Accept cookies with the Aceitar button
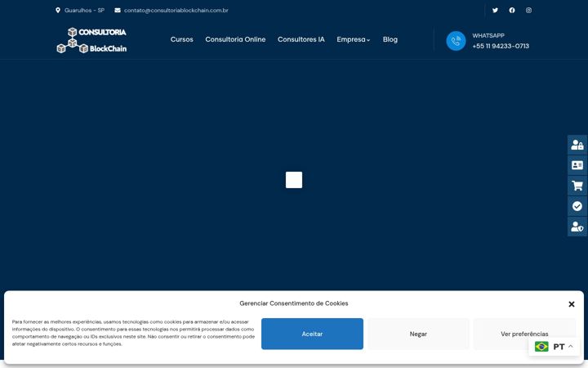 coord(312,334)
